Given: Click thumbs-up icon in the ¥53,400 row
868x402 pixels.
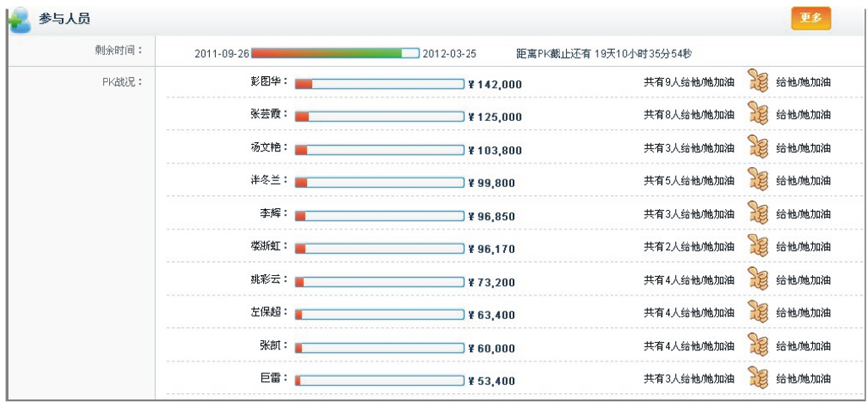Looking at the screenshot, I should (757, 378).
